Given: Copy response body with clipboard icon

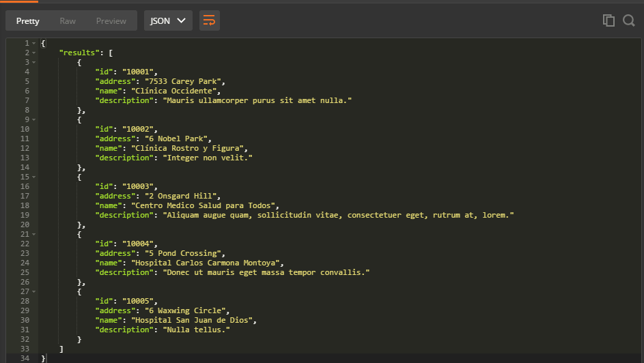Looking at the screenshot, I should (x=608, y=20).
